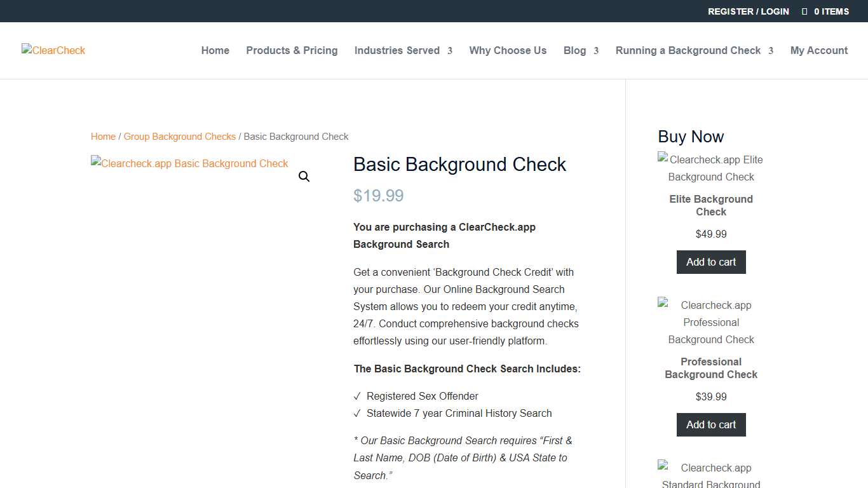Open the Why Choose Us page

(508, 50)
